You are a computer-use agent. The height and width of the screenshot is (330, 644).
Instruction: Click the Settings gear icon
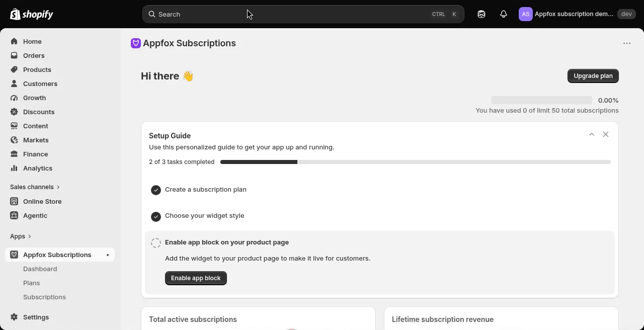[x=14, y=317]
